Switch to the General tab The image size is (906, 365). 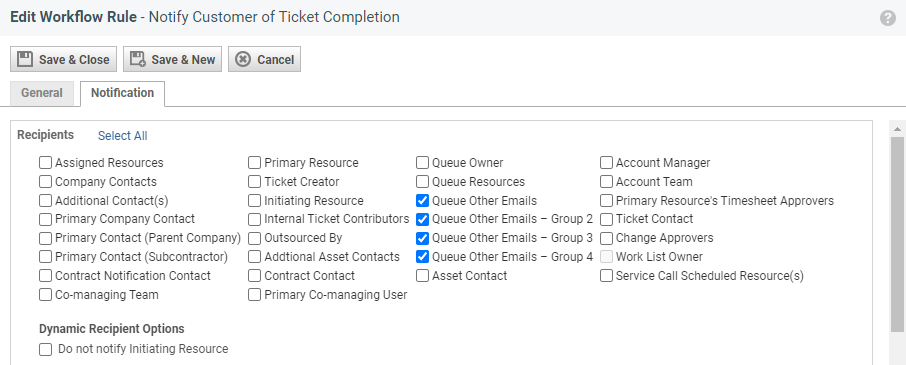pyautogui.click(x=42, y=93)
